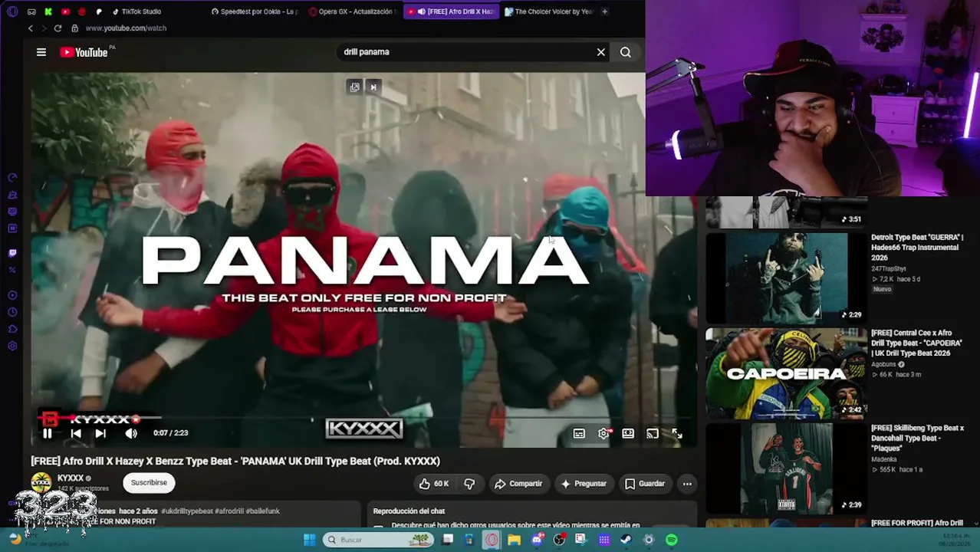Screen dimensions: 980x552
Task: Open the video player miniplayer overlay icon
Action: coord(354,87)
